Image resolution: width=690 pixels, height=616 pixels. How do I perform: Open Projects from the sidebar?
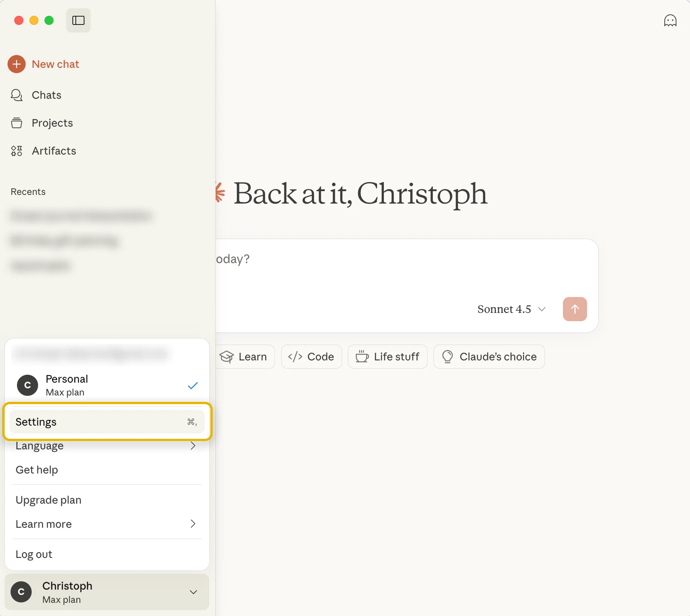click(x=52, y=123)
